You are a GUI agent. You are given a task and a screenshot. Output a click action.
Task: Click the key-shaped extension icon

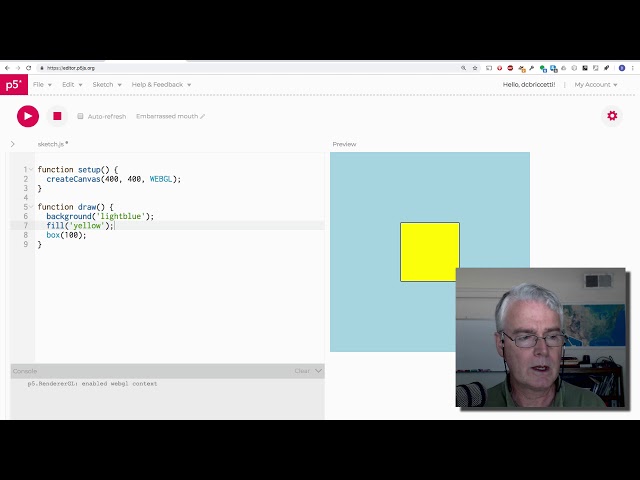(x=531, y=68)
